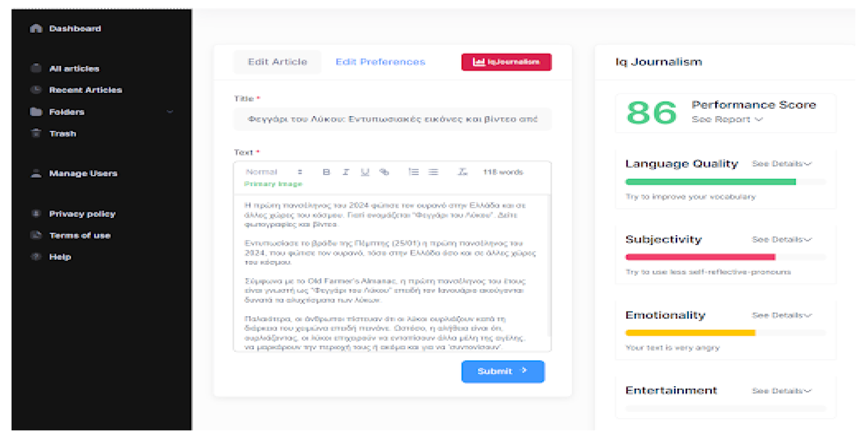Open the Trash section

point(63,134)
